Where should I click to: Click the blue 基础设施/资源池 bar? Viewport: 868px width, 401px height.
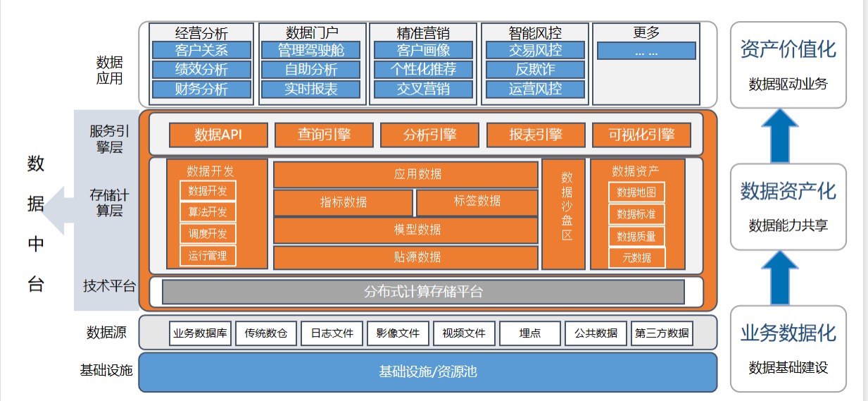tap(427, 371)
